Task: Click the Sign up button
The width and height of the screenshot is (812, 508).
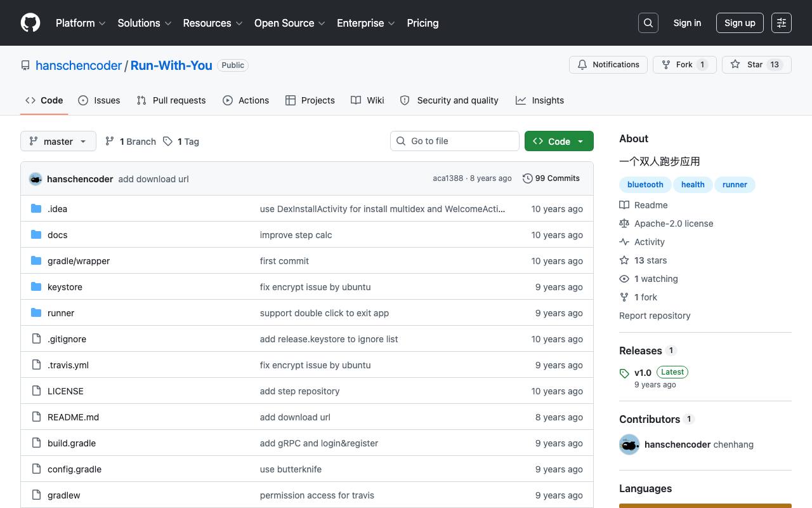Action: (x=740, y=23)
